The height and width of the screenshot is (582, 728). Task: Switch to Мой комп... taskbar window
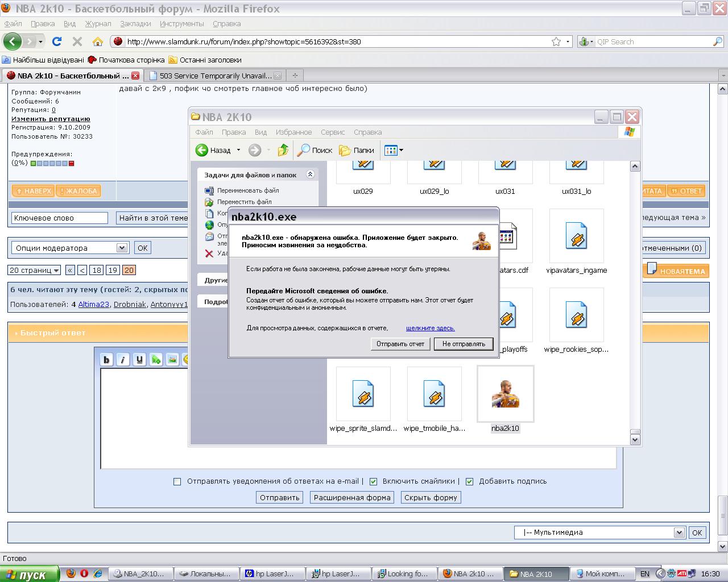(x=602, y=573)
